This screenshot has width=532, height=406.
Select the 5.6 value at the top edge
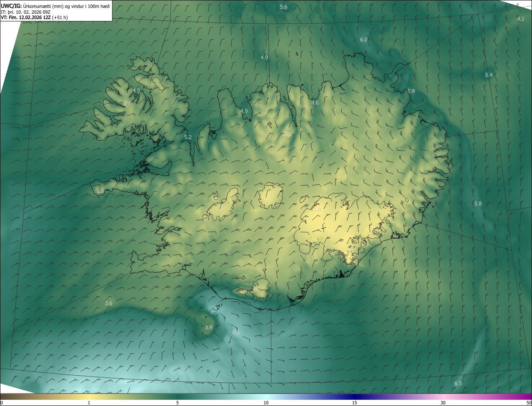[x=283, y=7]
